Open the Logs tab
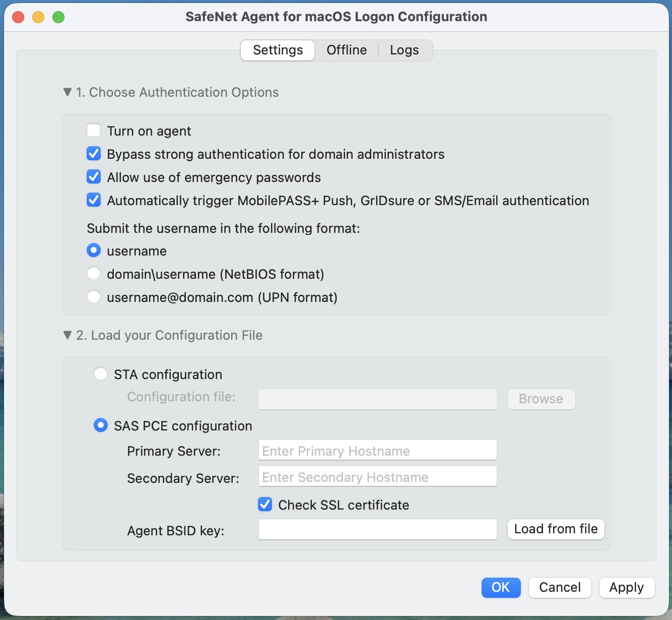This screenshot has height=620, width=672. [405, 50]
